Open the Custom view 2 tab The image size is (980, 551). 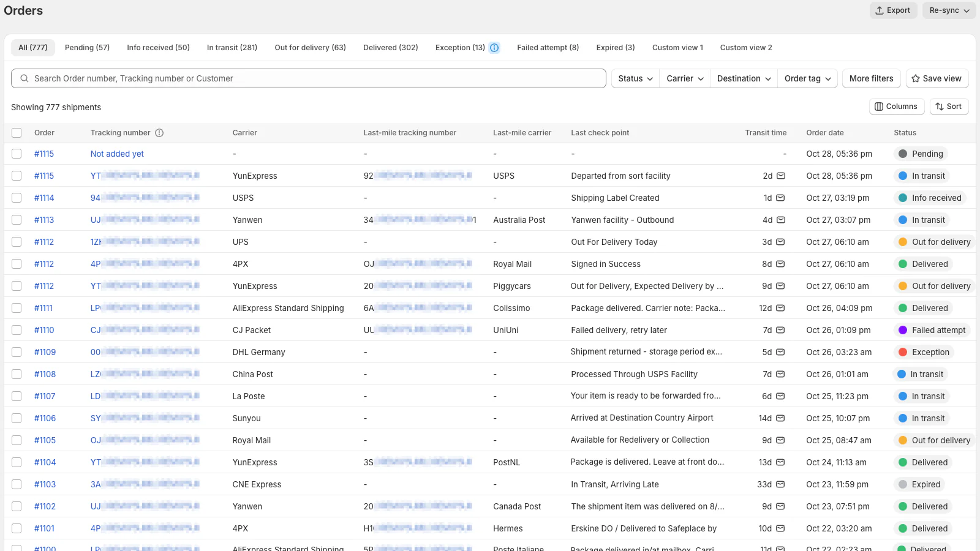pos(746,48)
